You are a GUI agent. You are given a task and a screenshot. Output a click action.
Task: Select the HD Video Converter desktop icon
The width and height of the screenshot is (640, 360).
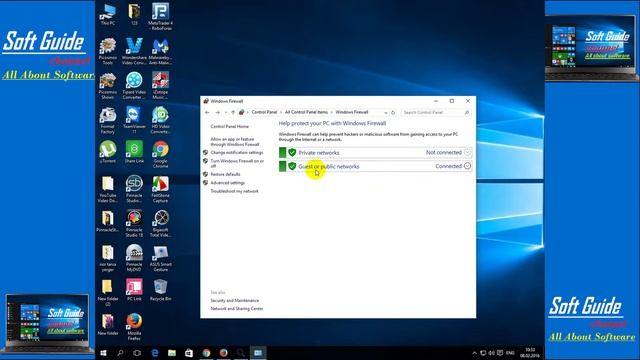(160, 120)
